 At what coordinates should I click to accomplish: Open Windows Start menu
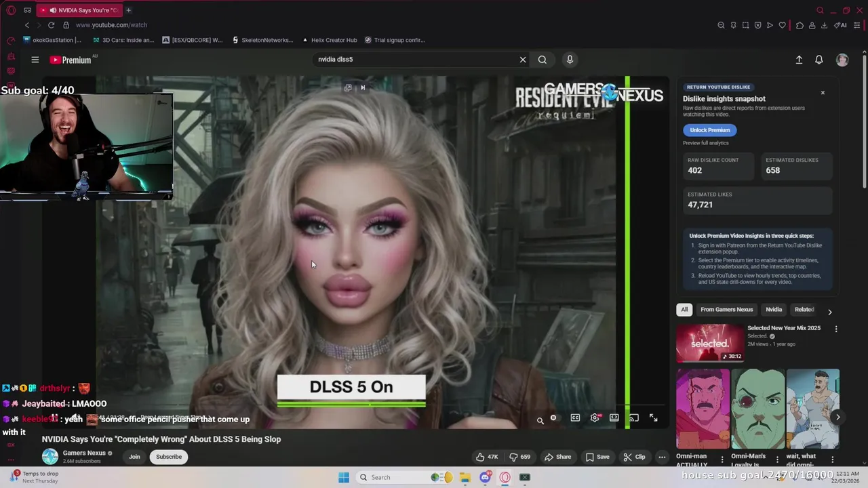point(344,477)
